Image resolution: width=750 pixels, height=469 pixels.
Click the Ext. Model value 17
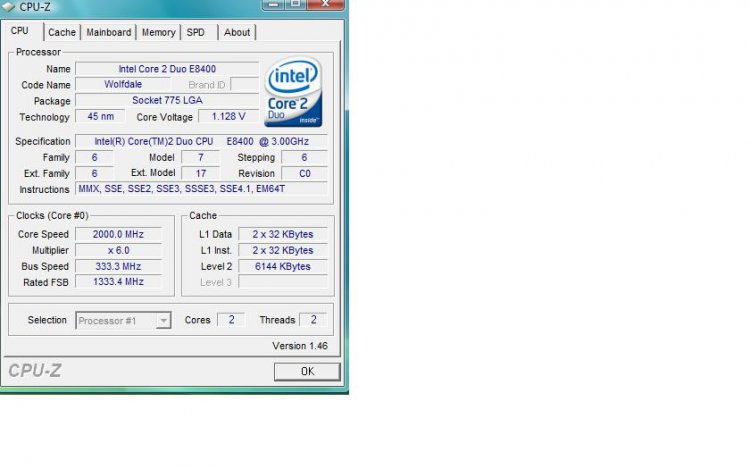[x=200, y=174]
